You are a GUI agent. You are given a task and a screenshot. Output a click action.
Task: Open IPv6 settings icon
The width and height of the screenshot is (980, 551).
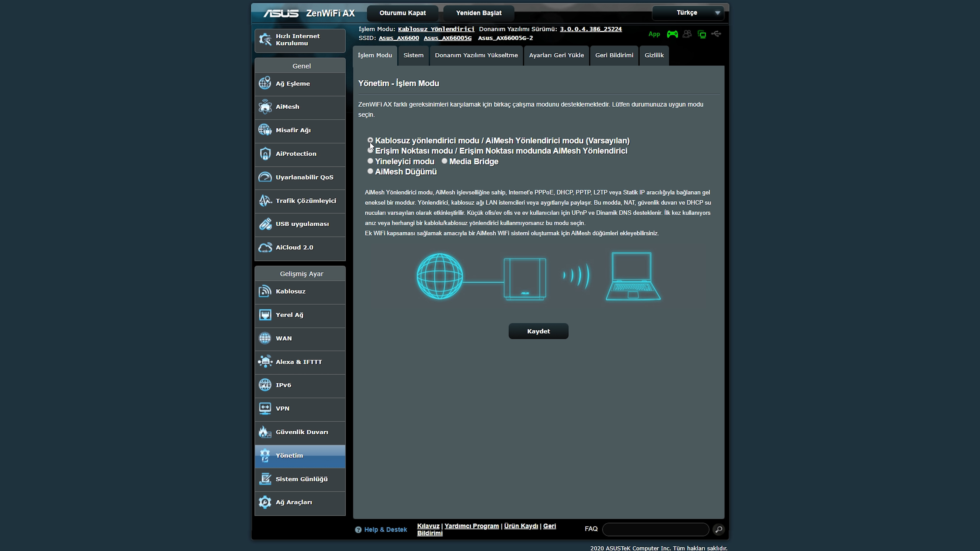pyautogui.click(x=265, y=385)
